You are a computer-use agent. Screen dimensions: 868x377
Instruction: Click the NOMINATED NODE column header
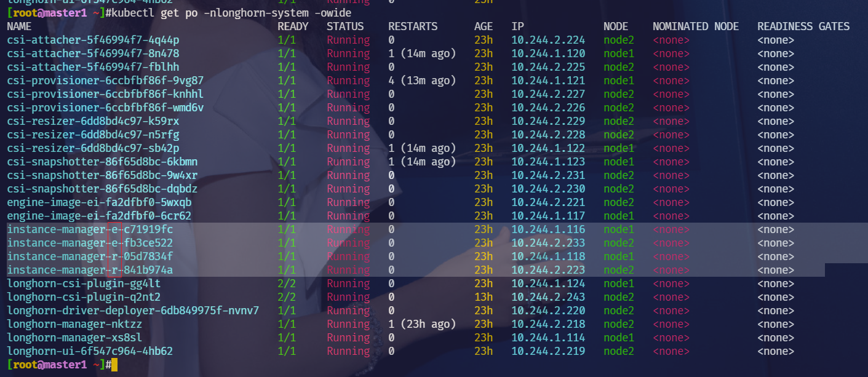coord(696,26)
